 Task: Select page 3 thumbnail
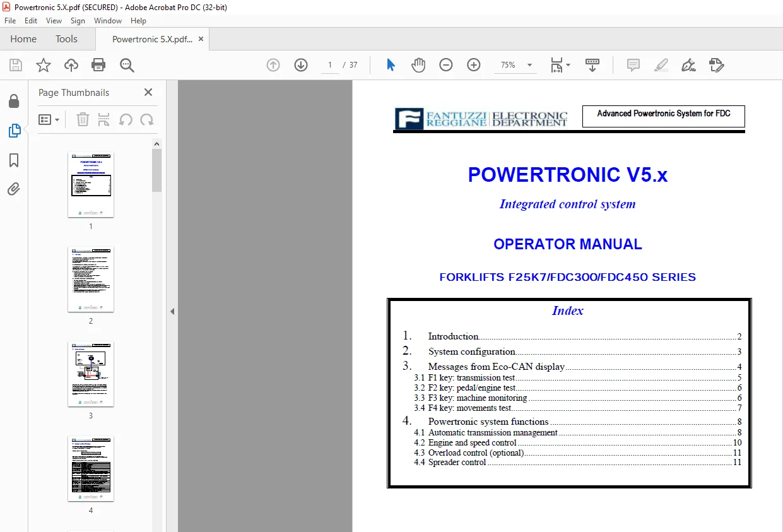(91, 374)
